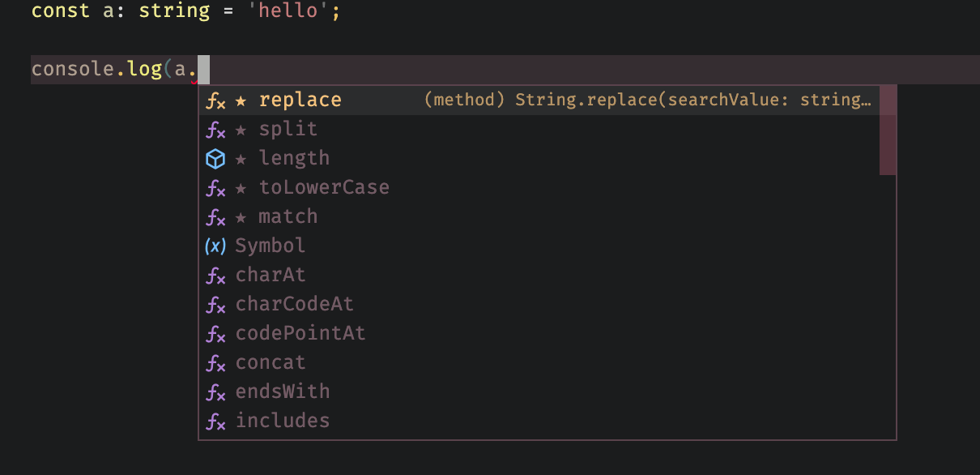Image resolution: width=980 pixels, height=475 pixels.
Task: Select the split suggestion entry
Action: coord(288,129)
